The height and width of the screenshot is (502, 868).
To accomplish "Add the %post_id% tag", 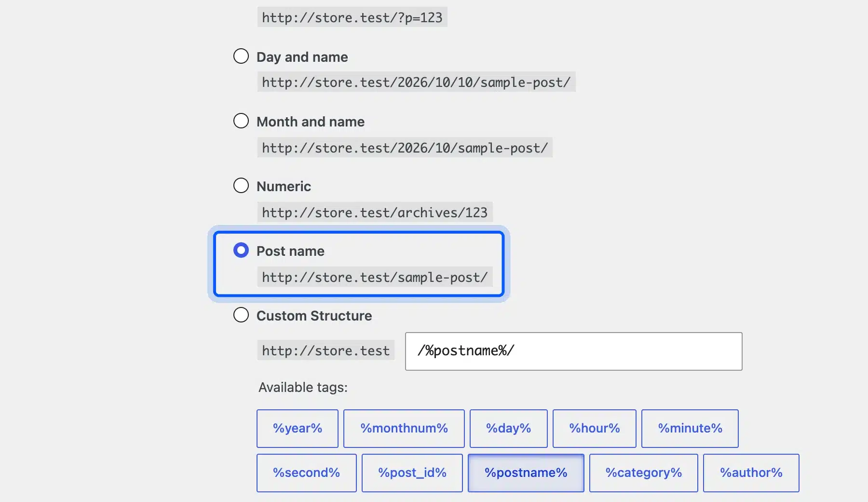I will [x=412, y=473].
